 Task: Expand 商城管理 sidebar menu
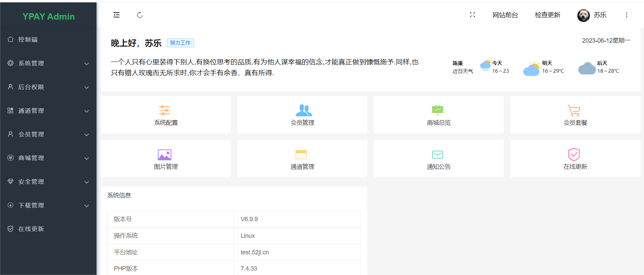pyautogui.click(x=48, y=158)
